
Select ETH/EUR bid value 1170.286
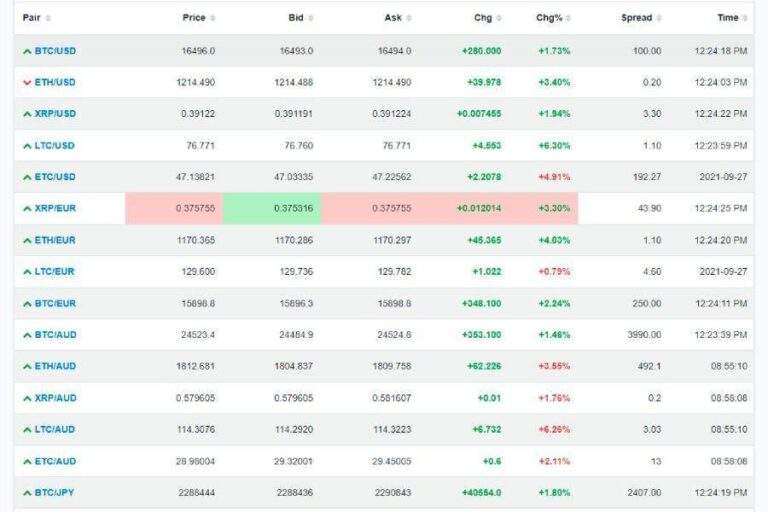(x=294, y=240)
